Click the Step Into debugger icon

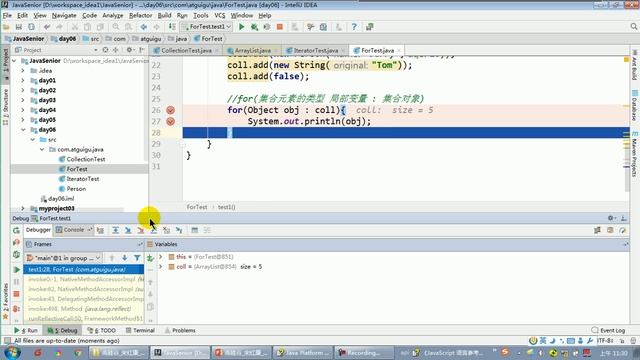[128, 230]
